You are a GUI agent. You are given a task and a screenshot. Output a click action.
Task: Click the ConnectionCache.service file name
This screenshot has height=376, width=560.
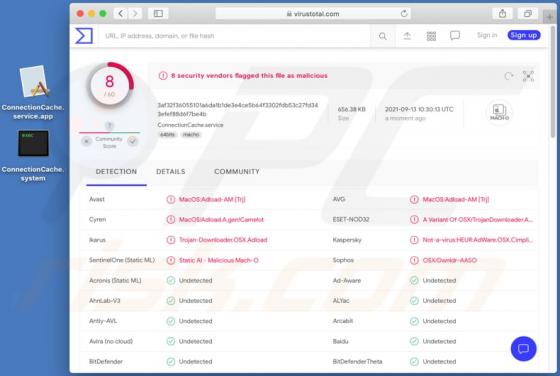(190, 125)
